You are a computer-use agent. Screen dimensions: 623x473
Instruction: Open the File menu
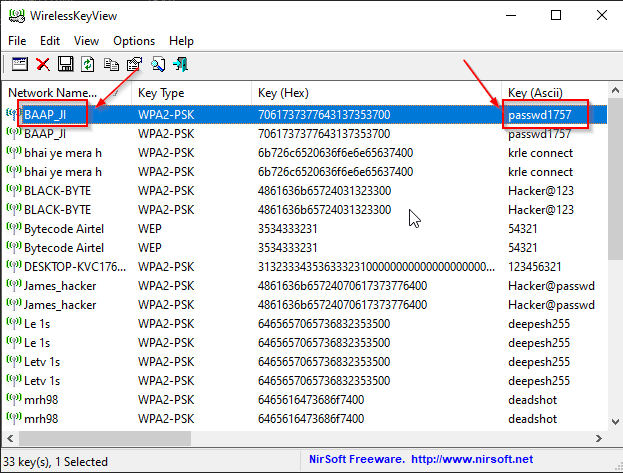pos(17,41)
